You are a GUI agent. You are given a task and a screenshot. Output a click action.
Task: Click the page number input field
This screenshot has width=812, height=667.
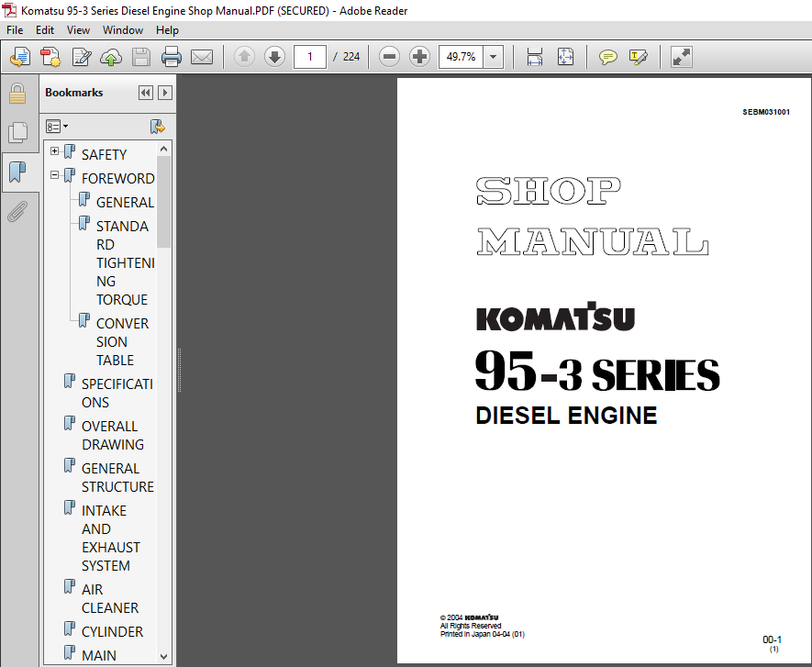pos(310,57)
